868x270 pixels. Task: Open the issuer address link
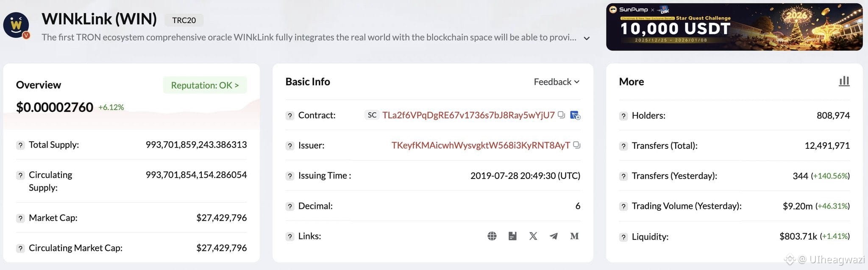pyautogui.click(x=480, y=145)
